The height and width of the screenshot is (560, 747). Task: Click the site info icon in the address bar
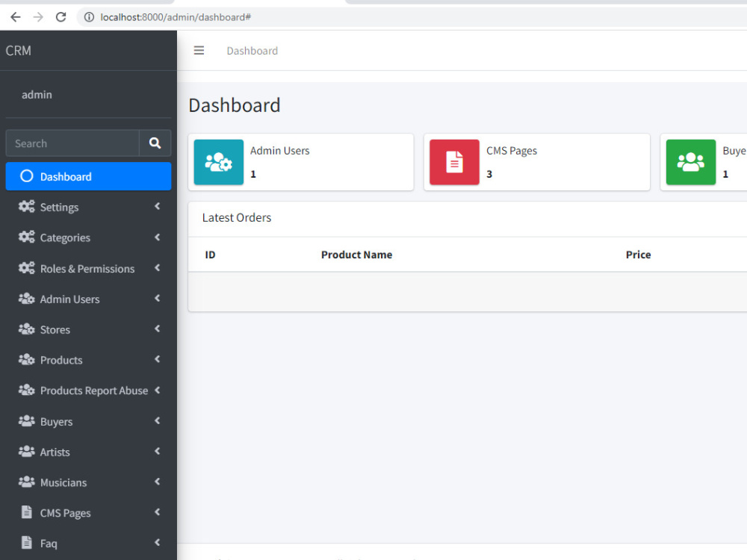[x=89, y=17]
